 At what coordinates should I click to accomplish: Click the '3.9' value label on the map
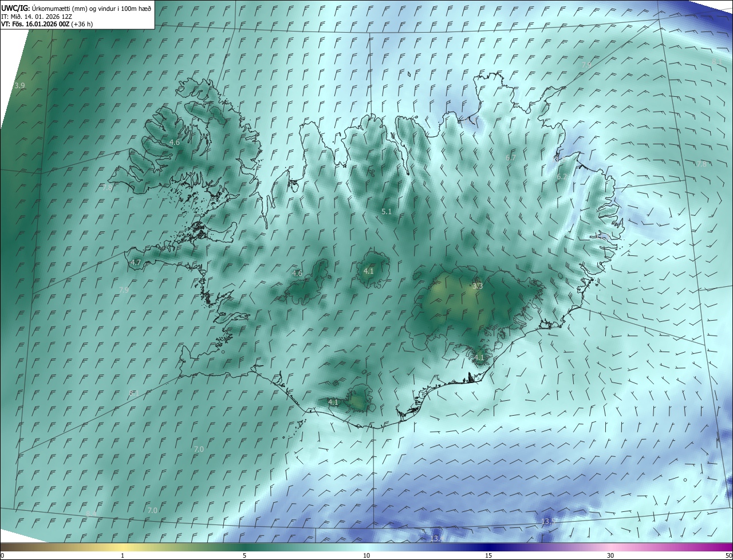click(x=19, y=85)
